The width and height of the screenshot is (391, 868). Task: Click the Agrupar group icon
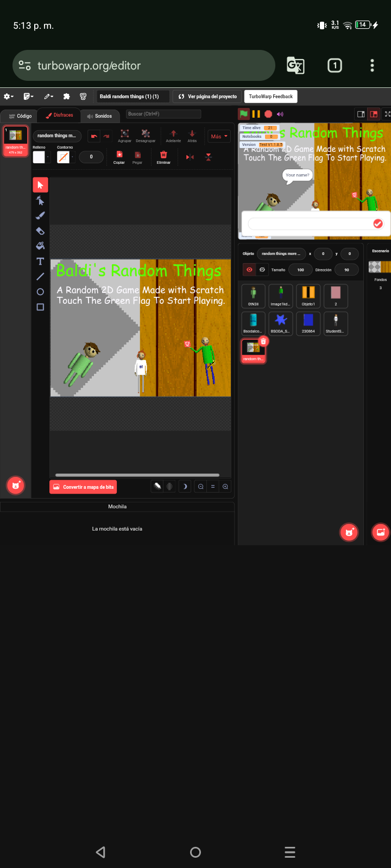pyautogui.click(x=125, y=133)
